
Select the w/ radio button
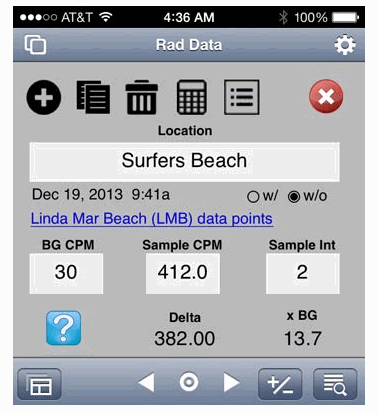[253, 197]
